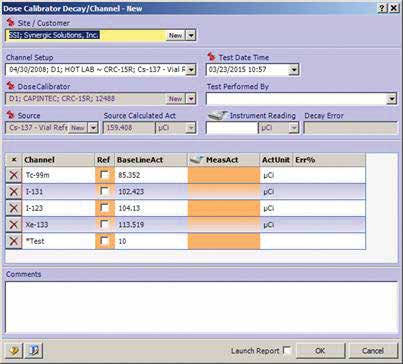
Task: Click MeasAct cell for Tc-99m
Action: 224,175
